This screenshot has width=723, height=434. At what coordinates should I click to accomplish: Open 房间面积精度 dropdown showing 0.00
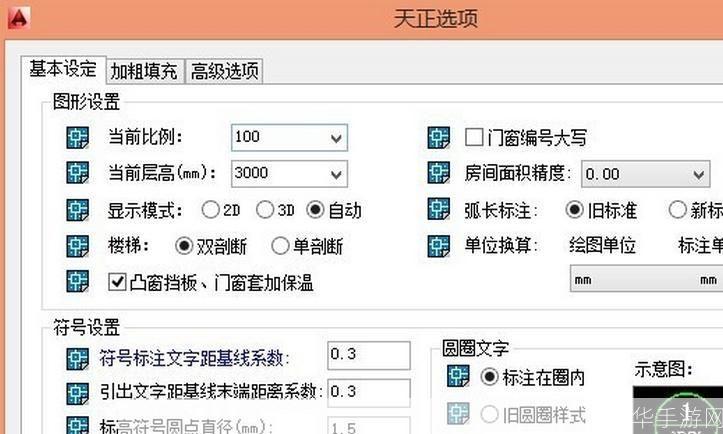(645, 174)
